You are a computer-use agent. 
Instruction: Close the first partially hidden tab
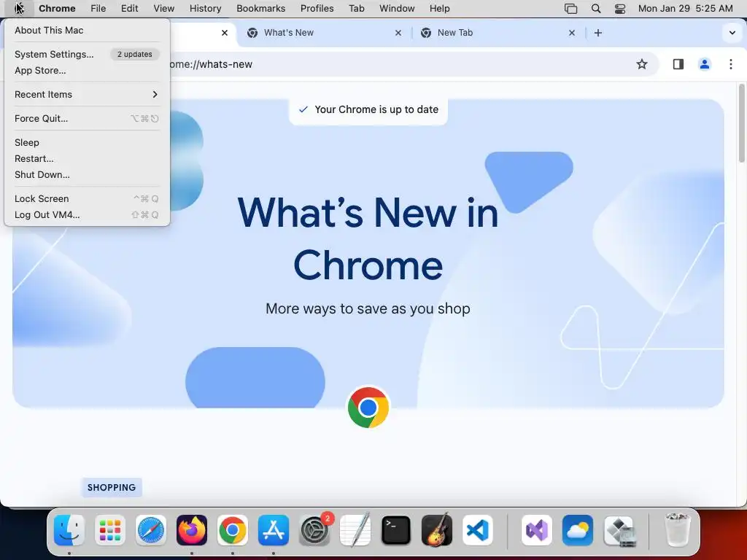click(225, 33)
